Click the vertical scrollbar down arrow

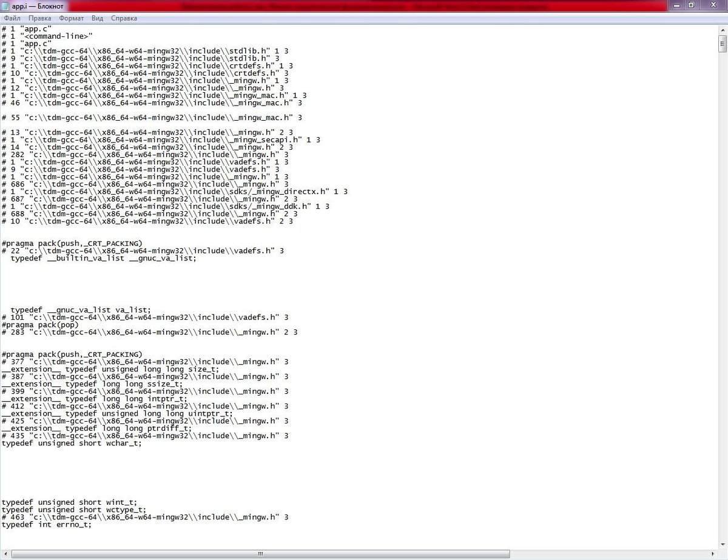click(x=723, y=545)
